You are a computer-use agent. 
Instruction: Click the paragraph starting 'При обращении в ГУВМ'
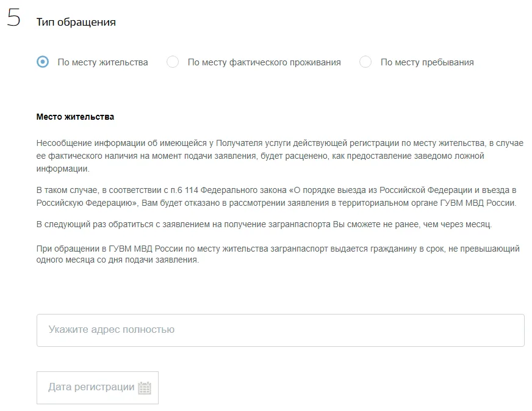click(278, 254)
